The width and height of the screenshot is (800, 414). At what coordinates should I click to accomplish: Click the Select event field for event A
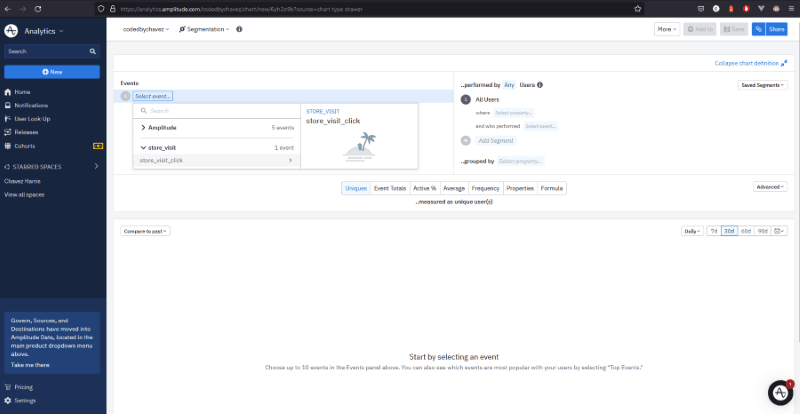tap(153, 96)
